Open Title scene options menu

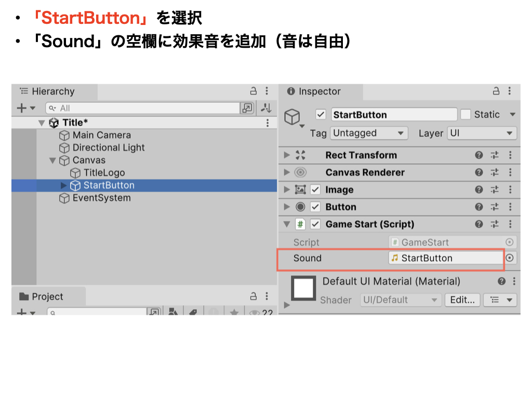268,123
